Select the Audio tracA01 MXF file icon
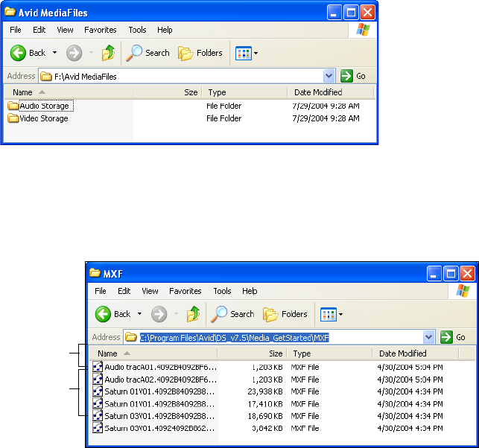Screen dimensions: 479x448 (x=98, y=367)
